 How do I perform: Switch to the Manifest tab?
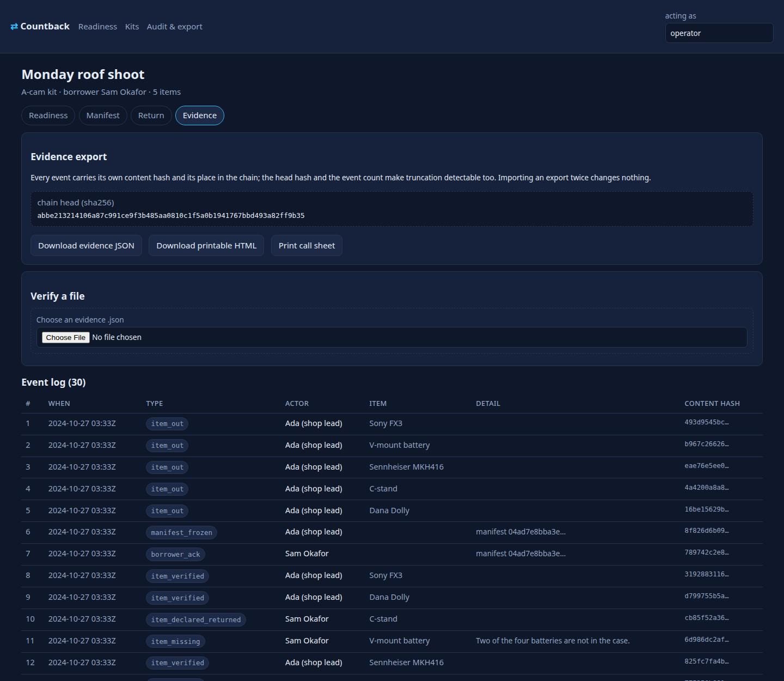[103, 115]
